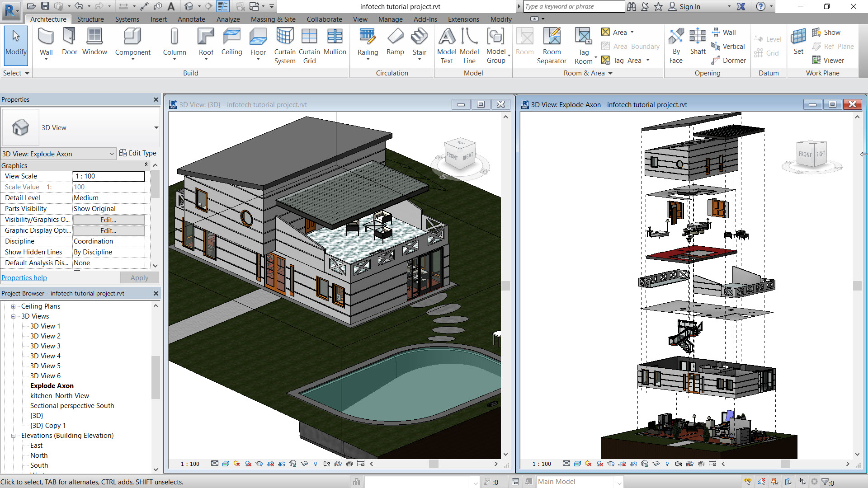Select the Annotate ribbon tab

point(191,19)
